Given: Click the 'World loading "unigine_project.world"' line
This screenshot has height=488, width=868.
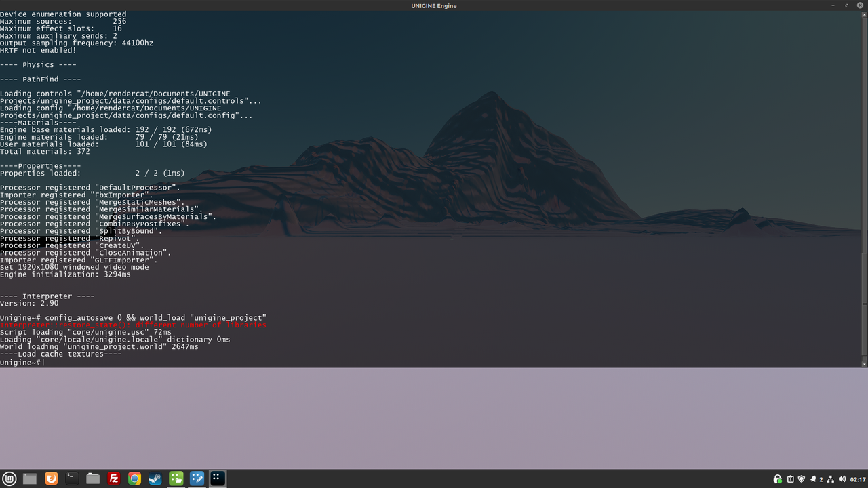Looking at the screenshot, I should pyautogui.click(x=99, y=346).
